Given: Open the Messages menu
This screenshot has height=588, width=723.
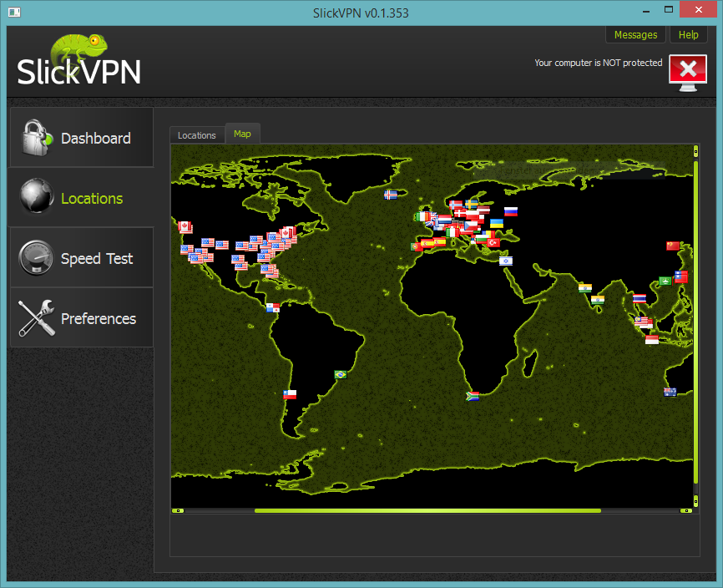Looking at the screenshot, I should pos(635,34).
